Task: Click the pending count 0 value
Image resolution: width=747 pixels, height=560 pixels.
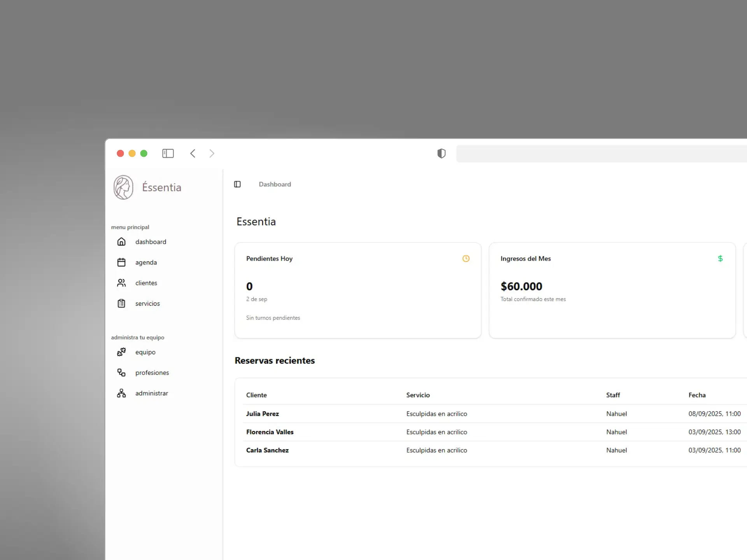Action: (x=249, y=286)
